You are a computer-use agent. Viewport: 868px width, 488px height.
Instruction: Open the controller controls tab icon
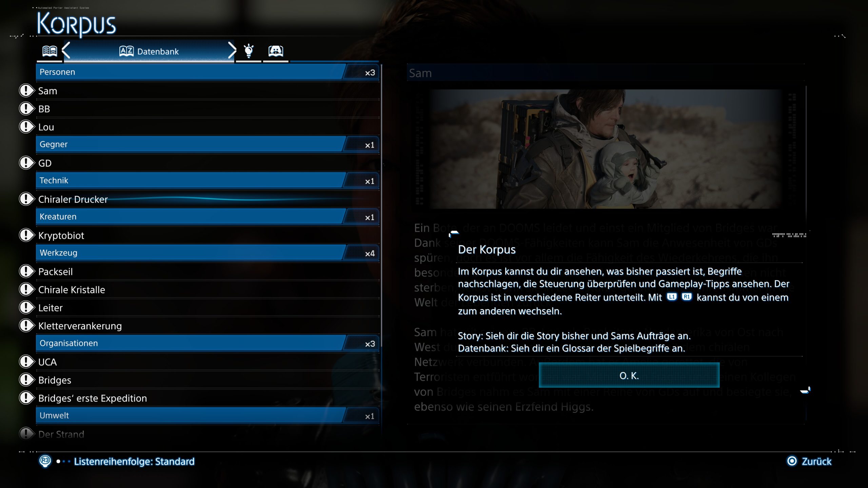276,51
